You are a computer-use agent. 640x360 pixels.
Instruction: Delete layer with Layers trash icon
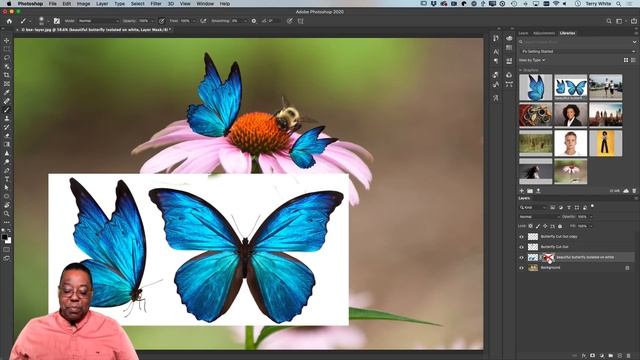point(629,356)
